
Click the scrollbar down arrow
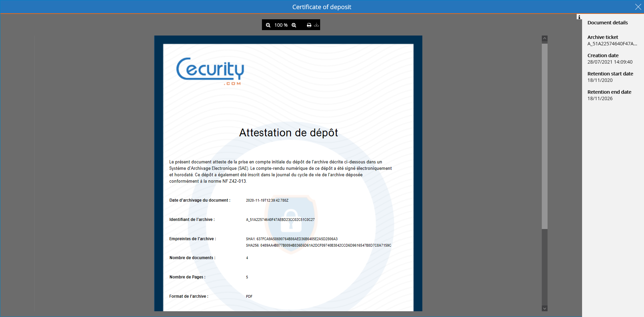click(544, 308)
